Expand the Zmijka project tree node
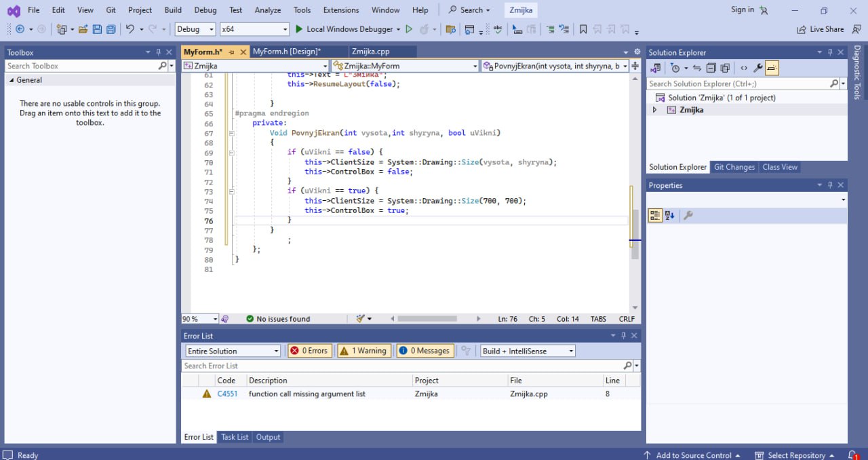 tap(654, 110)
